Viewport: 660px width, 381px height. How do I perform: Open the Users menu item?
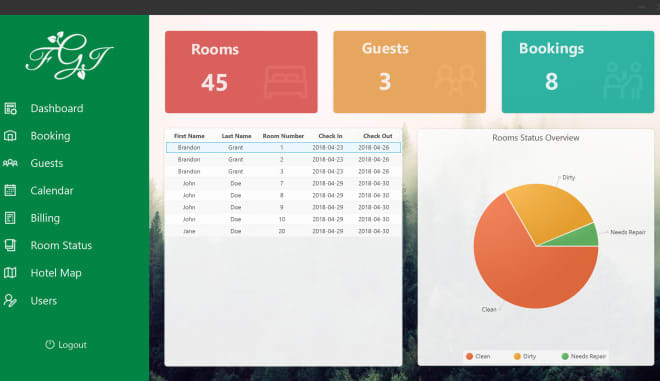[43, 301]
